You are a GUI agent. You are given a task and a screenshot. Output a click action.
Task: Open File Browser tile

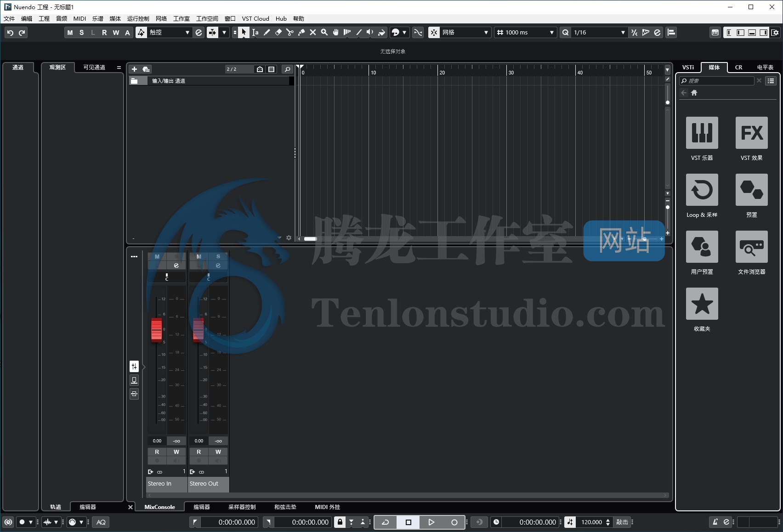click(x=752, y=247)
